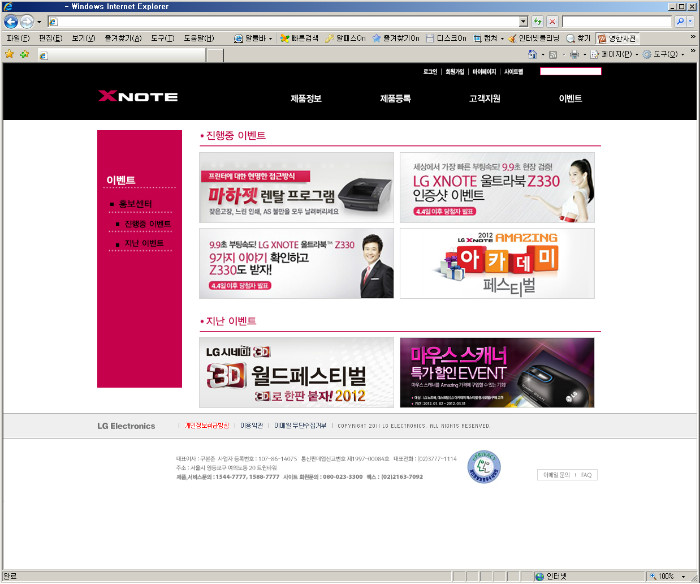This screenshot has width=700, height=584.
Task: Open the 도움말(H) menu
Action: point(199,38)
